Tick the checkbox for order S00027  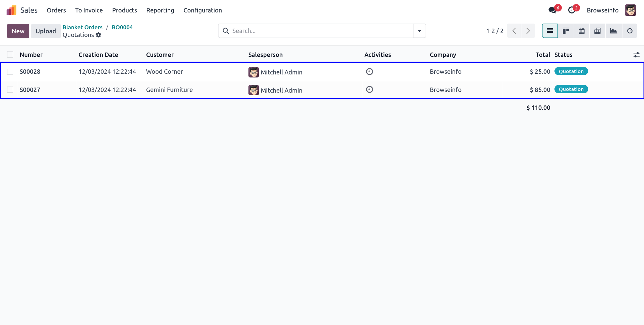point(10,90)
